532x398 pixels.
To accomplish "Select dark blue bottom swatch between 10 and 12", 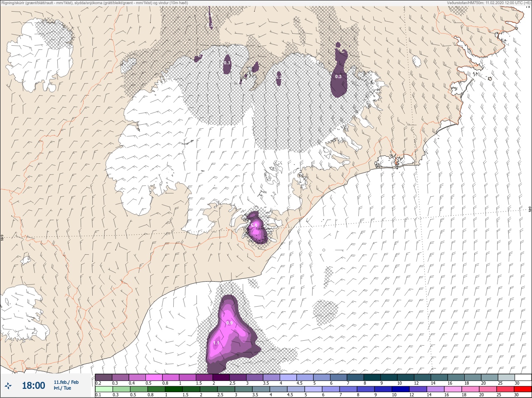I will 401,389.
